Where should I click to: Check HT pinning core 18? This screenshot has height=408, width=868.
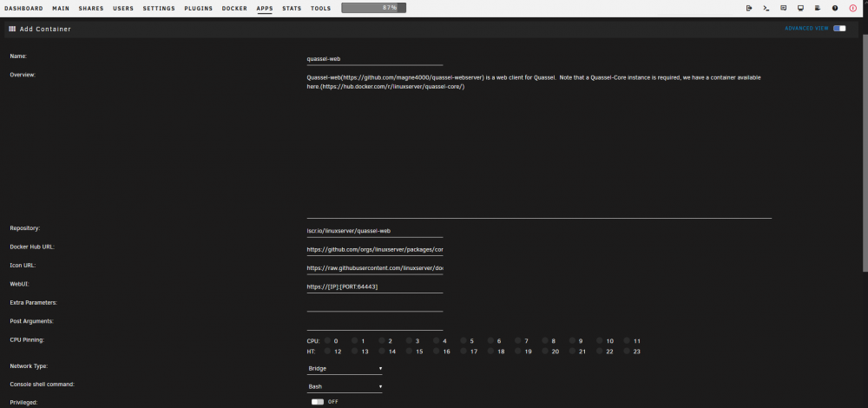[x=490, y=351]
